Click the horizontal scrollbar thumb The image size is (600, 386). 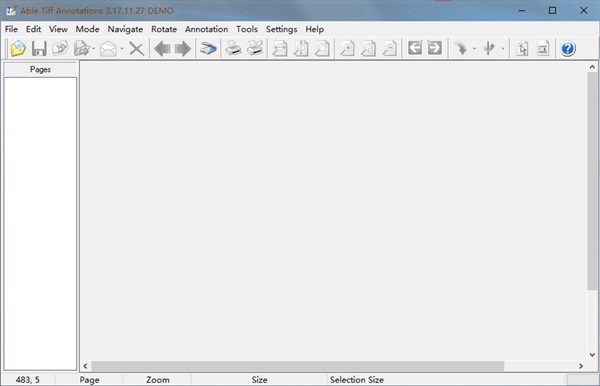(x=297, y=366)
